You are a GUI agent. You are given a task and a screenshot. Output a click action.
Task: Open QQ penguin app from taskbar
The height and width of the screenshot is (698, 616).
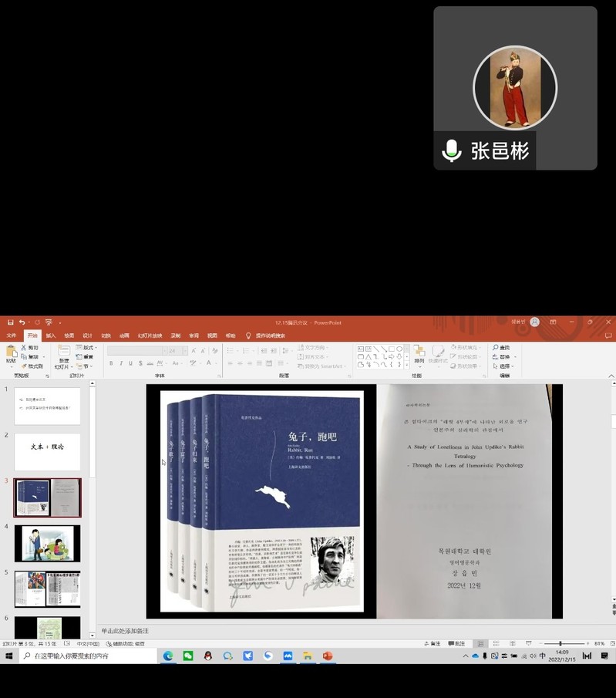pyautogui.click(x=208, y=656)
